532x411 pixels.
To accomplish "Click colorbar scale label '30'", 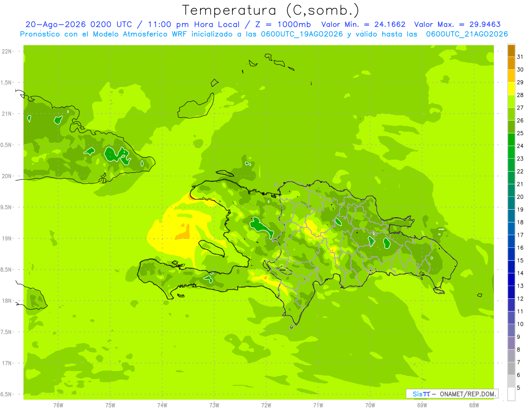I will (520, 70).
